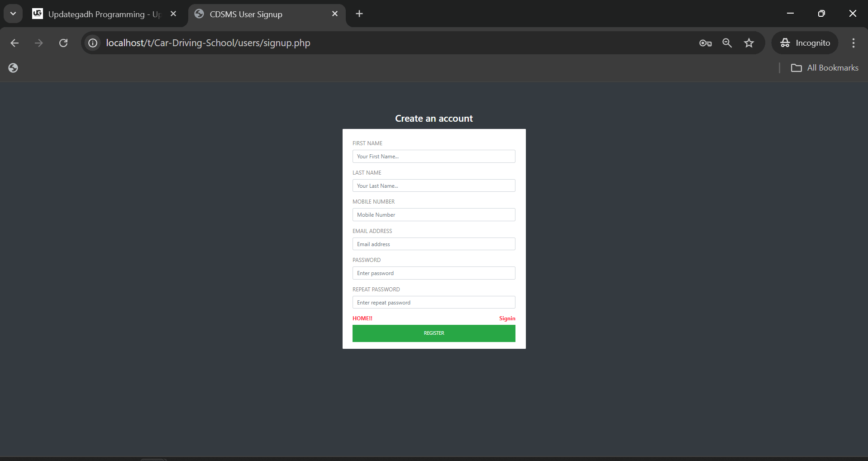Viewport: 868px width, 461px height.
Task: Bookmark this page with the star icon
Action: click(x=749, y=43)
